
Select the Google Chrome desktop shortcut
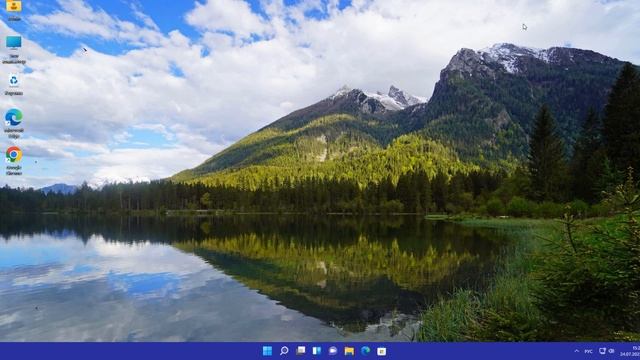(14, 160)
